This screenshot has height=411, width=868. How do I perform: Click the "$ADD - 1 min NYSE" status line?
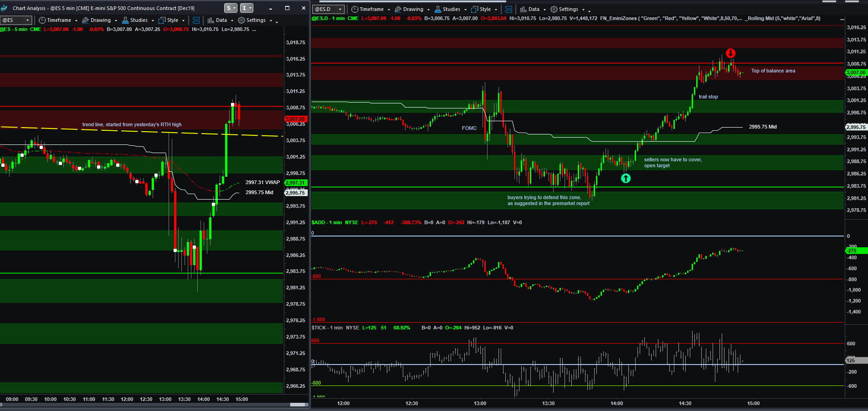click(335, 222)
